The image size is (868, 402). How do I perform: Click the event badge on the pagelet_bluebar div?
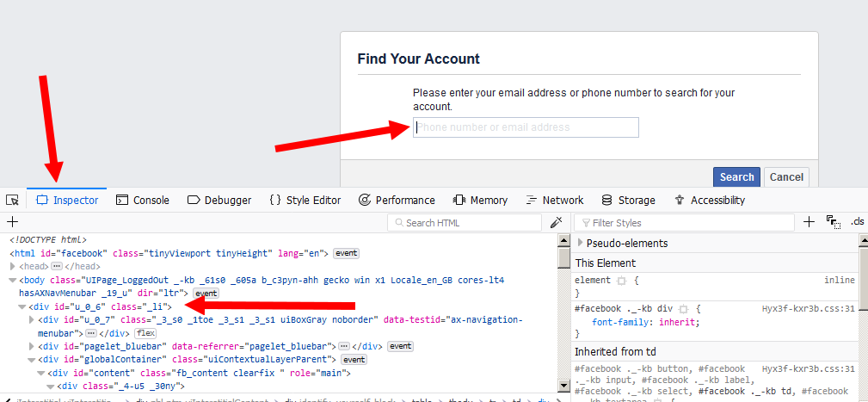pyautogui.click(x=400, y=346)
